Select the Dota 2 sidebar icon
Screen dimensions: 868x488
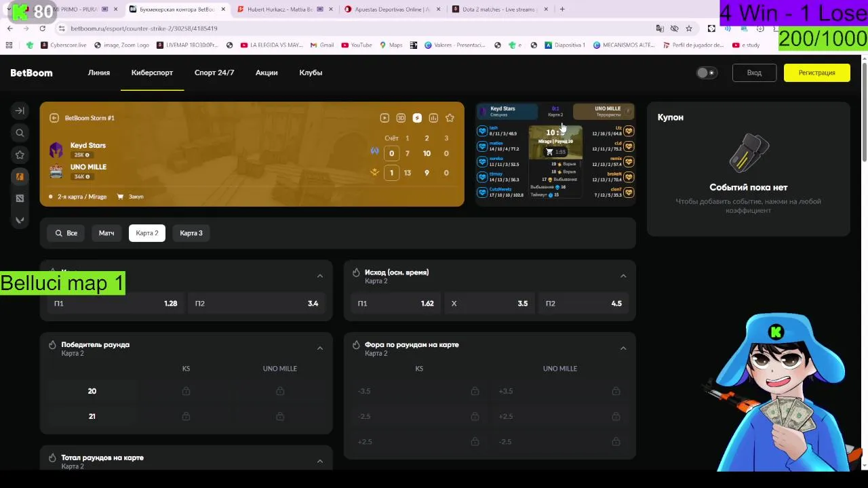click(20, 198)
